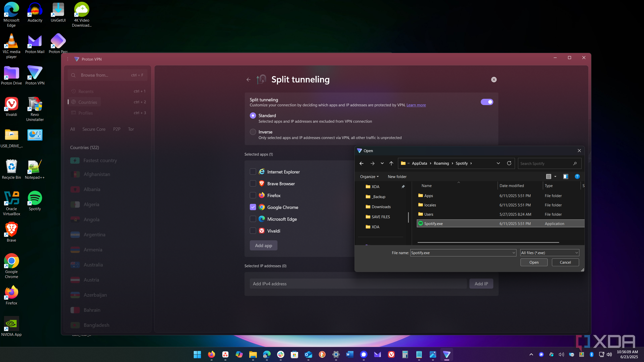Go up one folder level in Open dialog
The width and height of the screenshot is (644, 362).
tap(391, 163)
